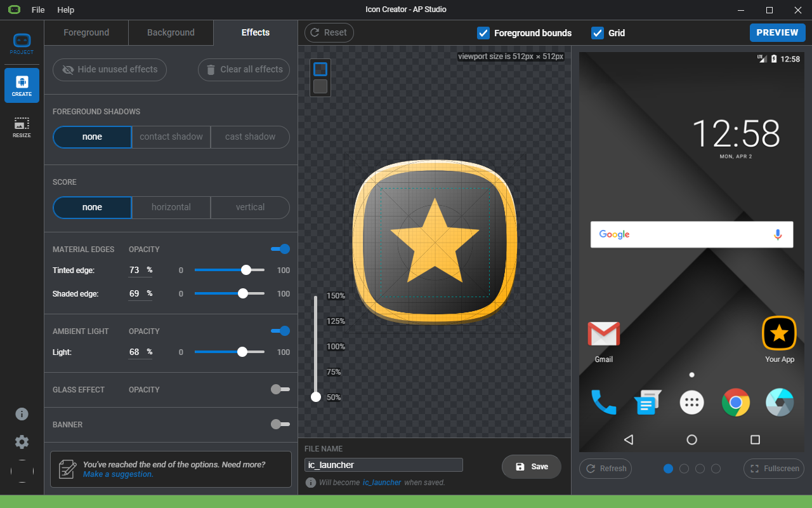Select the Create Android icon tool
The width and height of the screenshot is (812, 508).
tap(22, 85)
